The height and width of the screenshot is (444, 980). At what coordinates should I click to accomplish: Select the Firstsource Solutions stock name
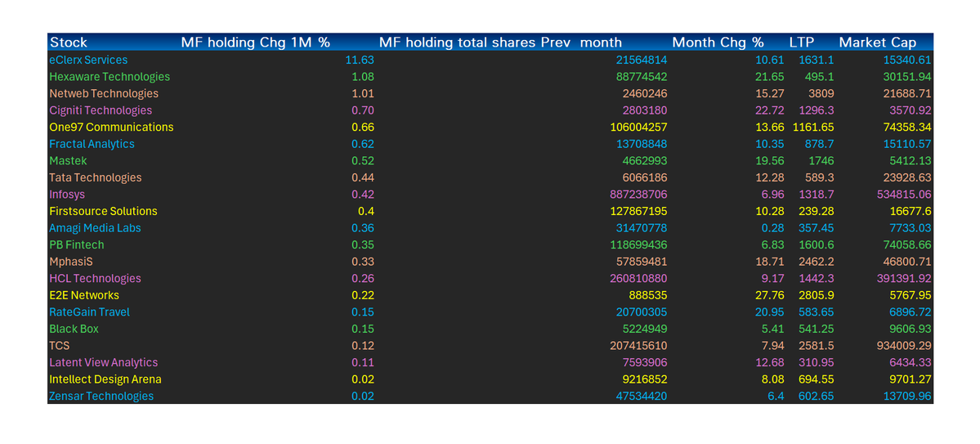click(x=103, y=211)
